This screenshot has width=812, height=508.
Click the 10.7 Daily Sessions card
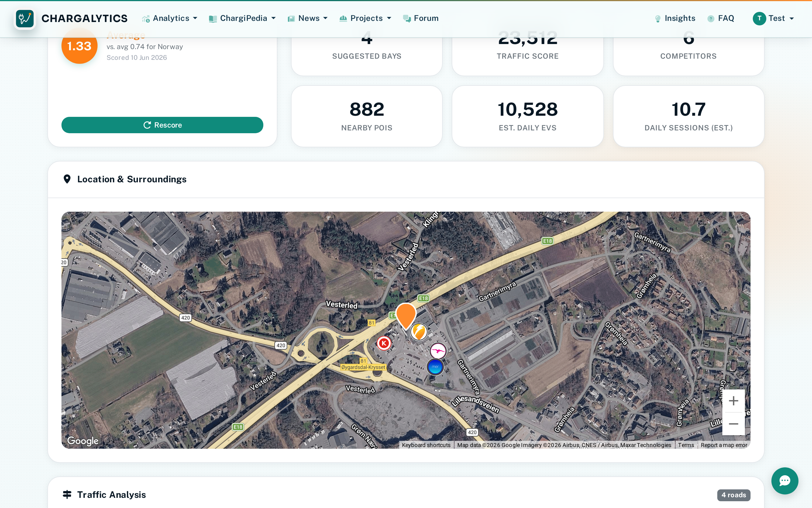pyautogui.click(x=689, y=116)
